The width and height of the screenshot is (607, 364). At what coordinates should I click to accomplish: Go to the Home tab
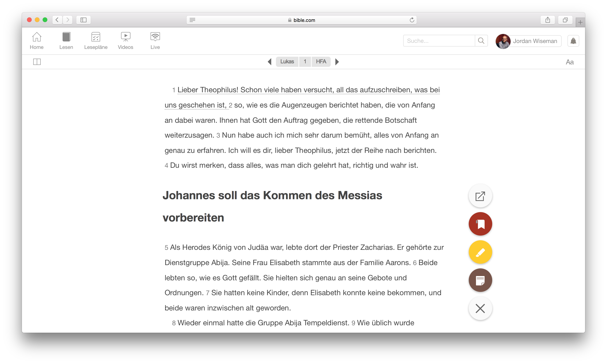click(37, 41)
